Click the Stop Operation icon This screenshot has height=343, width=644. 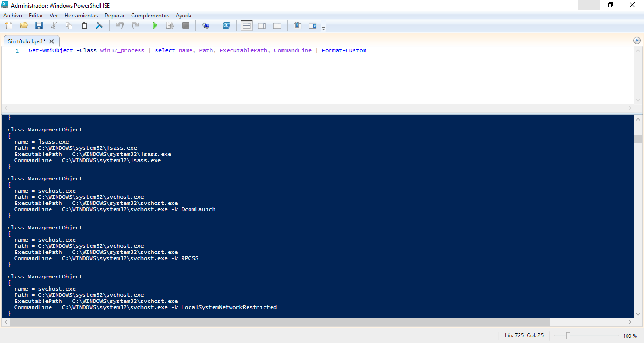tap(185, 25)
